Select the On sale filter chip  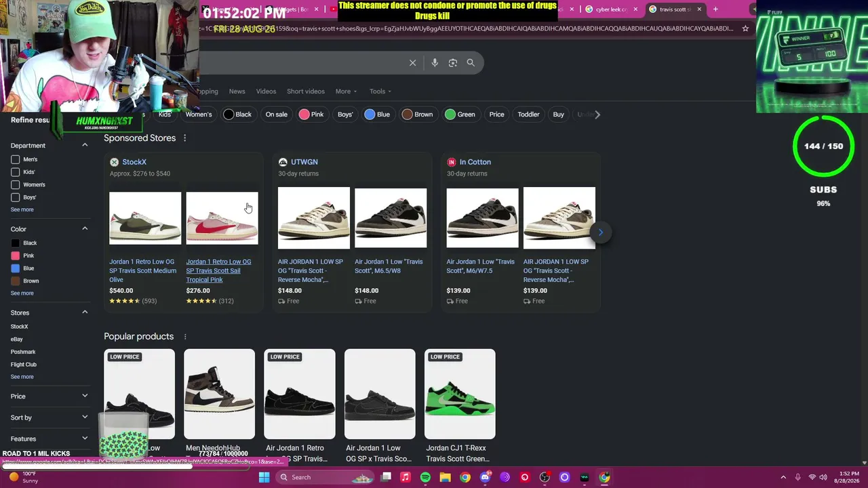[276, 115]
